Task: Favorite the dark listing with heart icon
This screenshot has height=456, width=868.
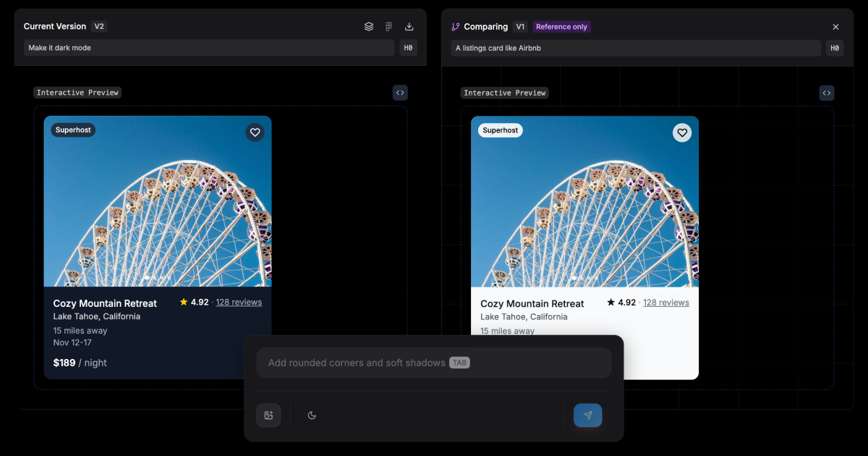Action: point(255,132)
